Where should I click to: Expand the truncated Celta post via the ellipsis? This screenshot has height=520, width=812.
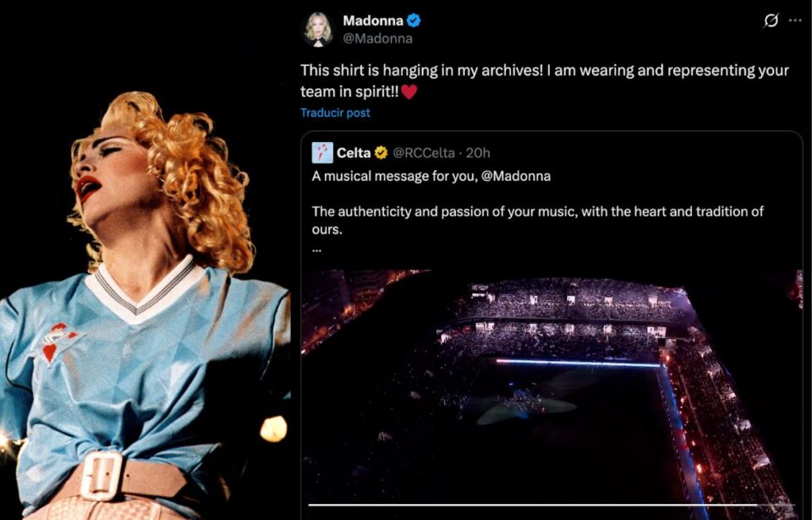pos(316,249)
